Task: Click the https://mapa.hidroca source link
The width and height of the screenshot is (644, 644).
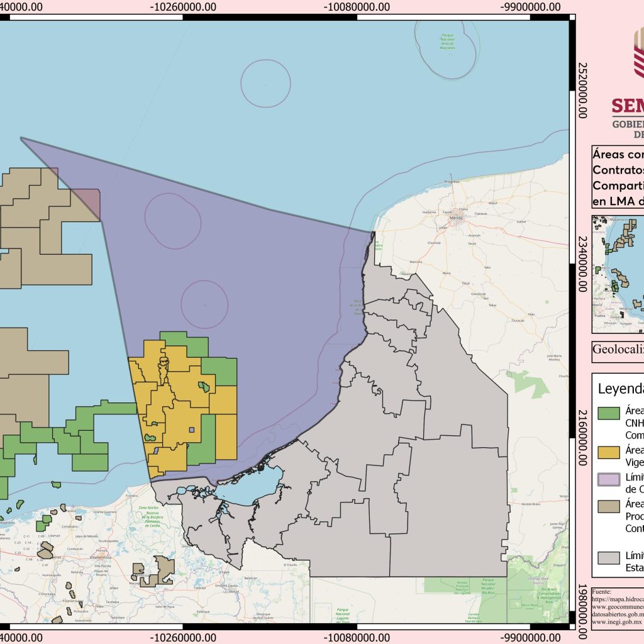Action: pos(618,599)
